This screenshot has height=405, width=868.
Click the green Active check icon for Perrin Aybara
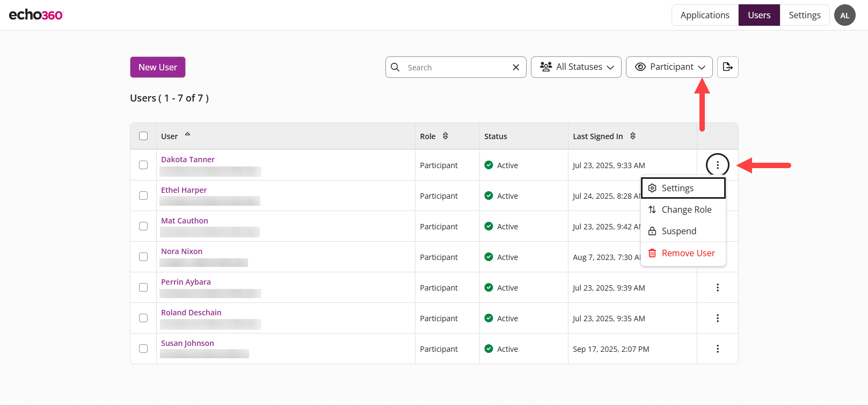[x=488, y=287]
